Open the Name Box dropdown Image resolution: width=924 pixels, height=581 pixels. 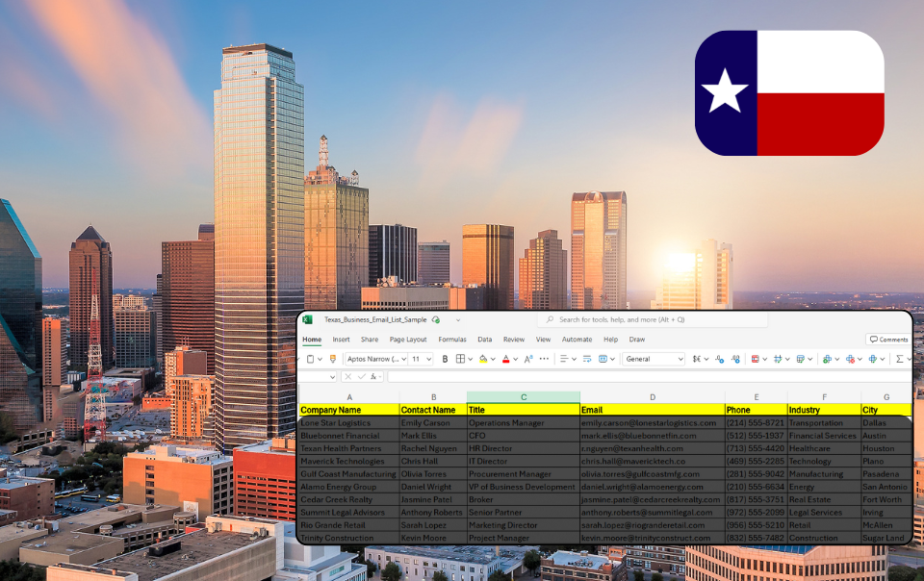(332, 377)
